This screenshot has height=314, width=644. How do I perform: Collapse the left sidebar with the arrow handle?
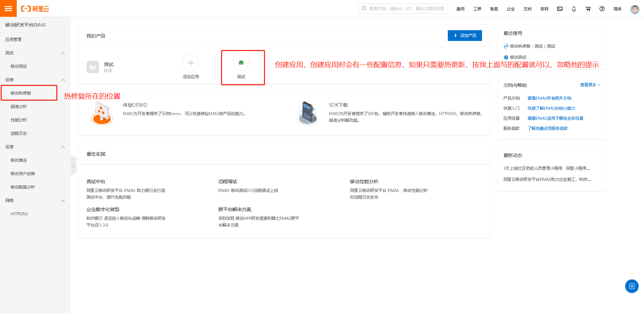[x=73, y=165]
